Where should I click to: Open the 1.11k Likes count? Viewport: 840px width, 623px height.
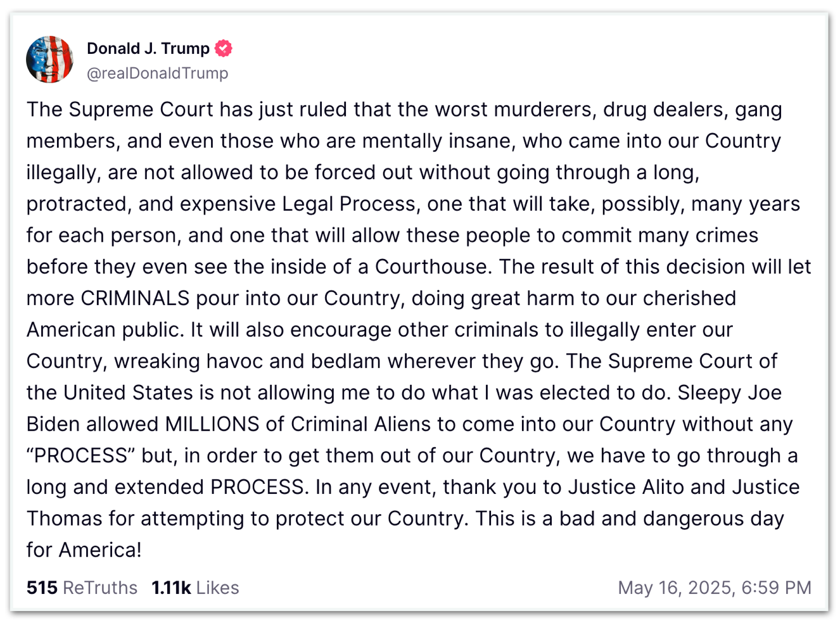pos(171,588)
